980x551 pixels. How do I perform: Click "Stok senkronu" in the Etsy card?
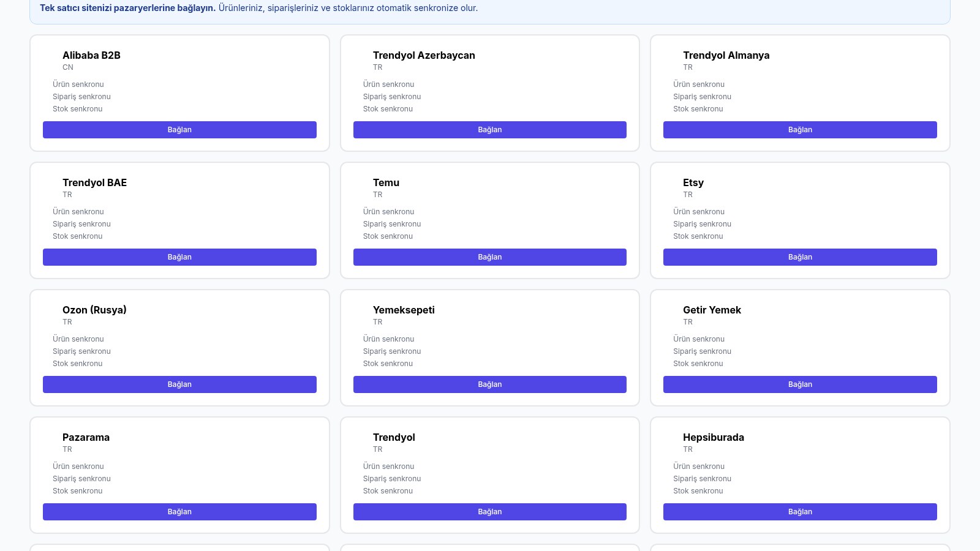pyautogui.click(x=698, y=236)
